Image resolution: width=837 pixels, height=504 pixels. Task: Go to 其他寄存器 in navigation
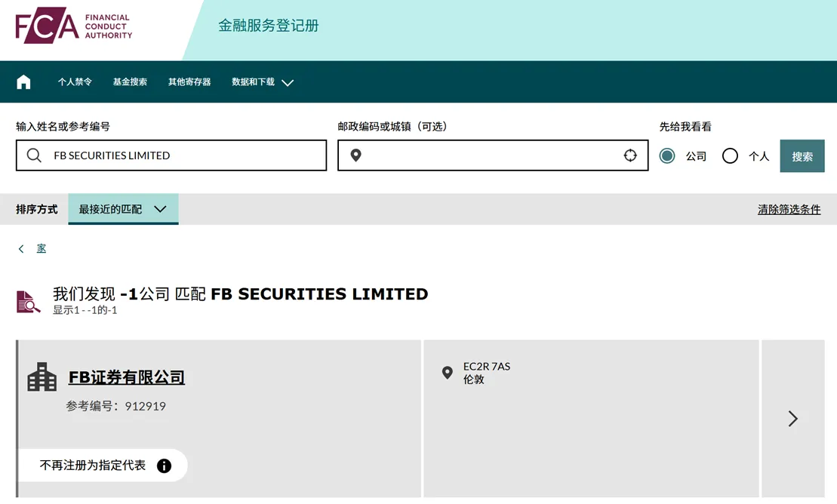pyautogui.click(x=189, y=81)
